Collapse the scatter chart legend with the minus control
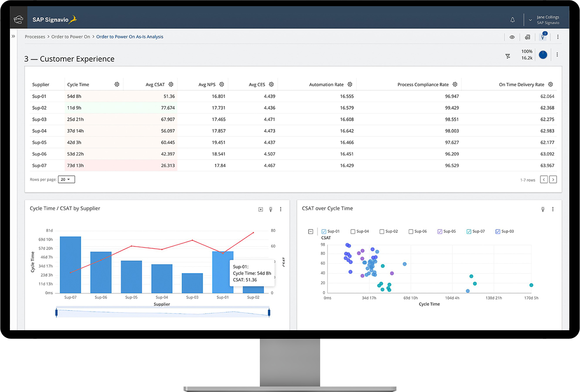This screenshot has height=392, width=580. [x=310, y=231]
